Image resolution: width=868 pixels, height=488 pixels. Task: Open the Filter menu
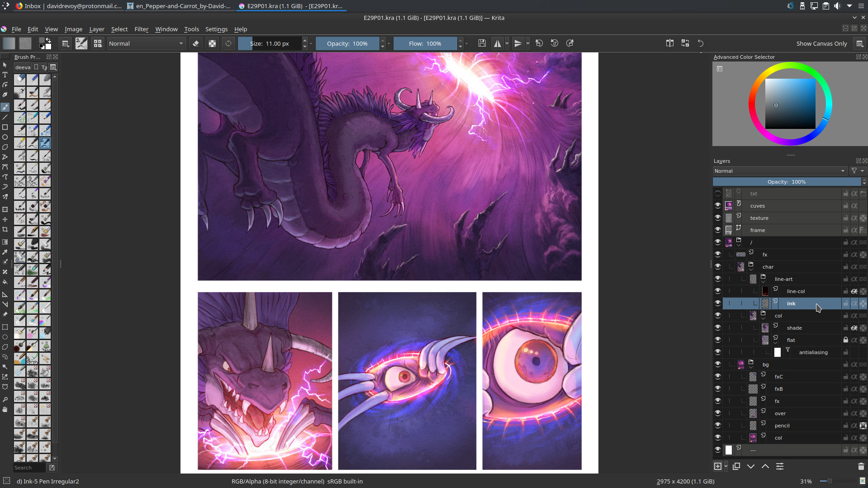(141, 29)
